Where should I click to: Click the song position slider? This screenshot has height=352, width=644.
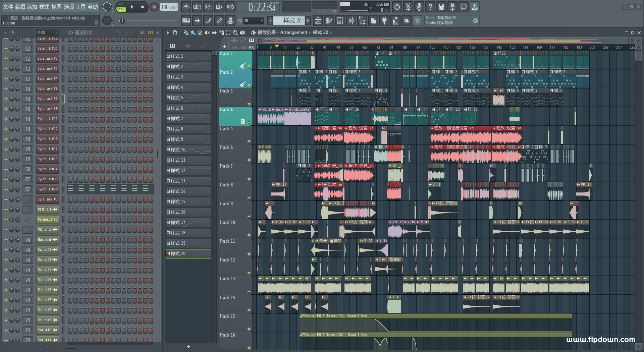point(148,21)
